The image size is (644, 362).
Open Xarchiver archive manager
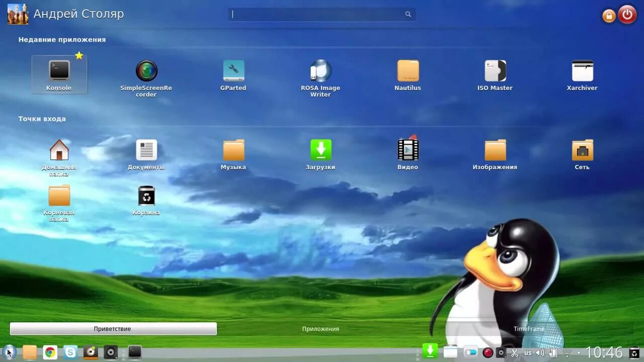(582, 71)
